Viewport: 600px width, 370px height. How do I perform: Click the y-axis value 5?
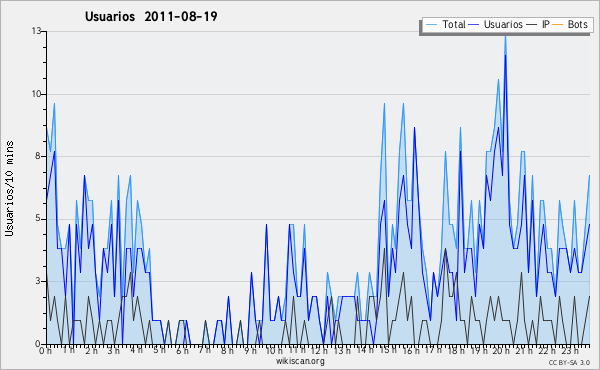tap(38, 218)
